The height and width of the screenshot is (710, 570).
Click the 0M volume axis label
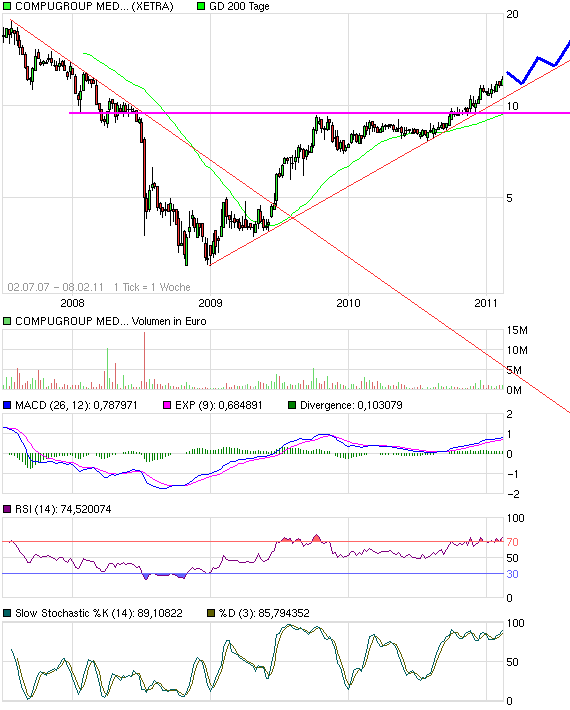click(514, 390)
